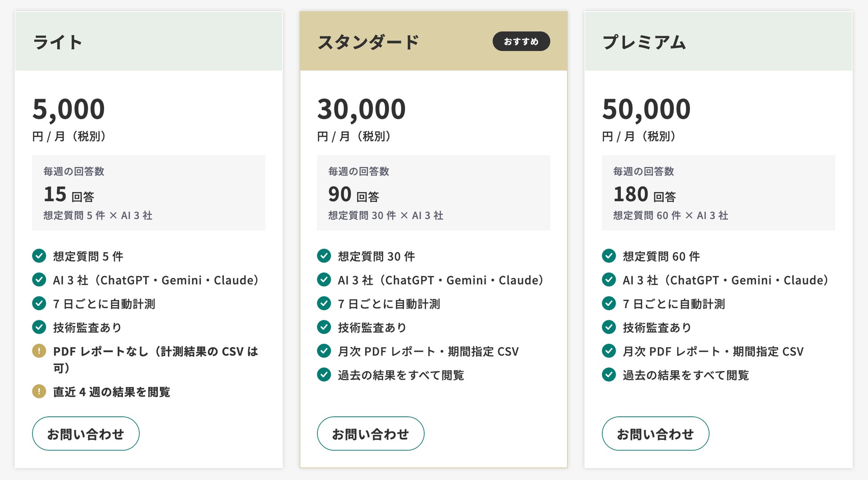The height and width of the screenshot is (480, 868).
Task: Click the 90 回答 weekly answers box
Action: 434,193
